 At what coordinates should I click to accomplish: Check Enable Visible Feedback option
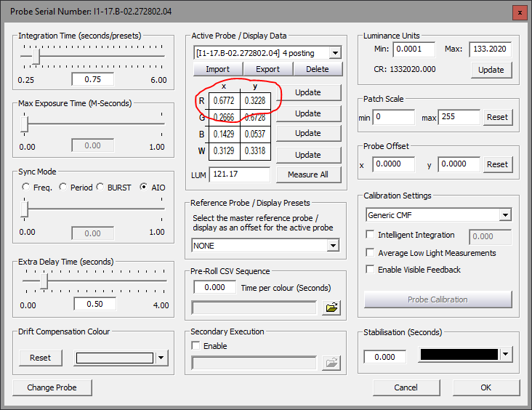point(370,269)
